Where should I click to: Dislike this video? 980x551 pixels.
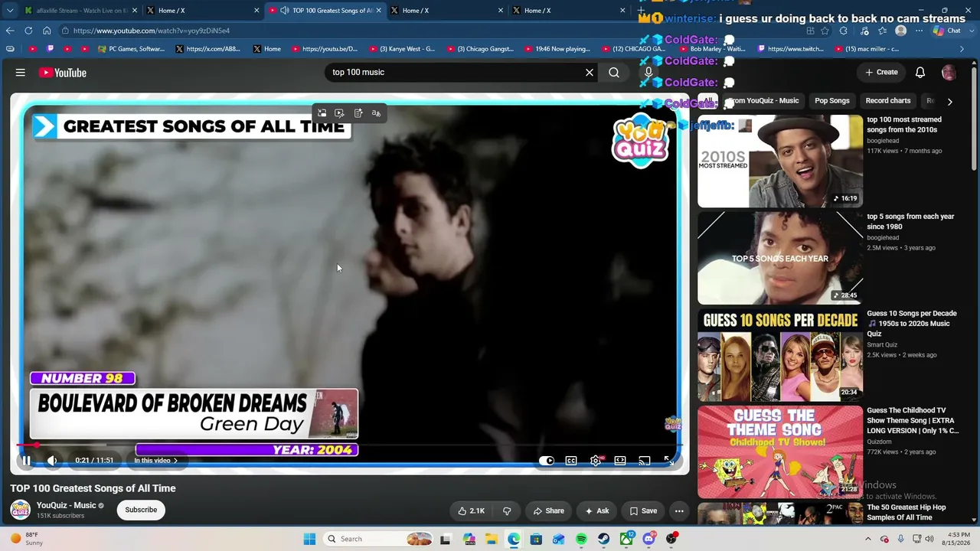tap(507, 511)
